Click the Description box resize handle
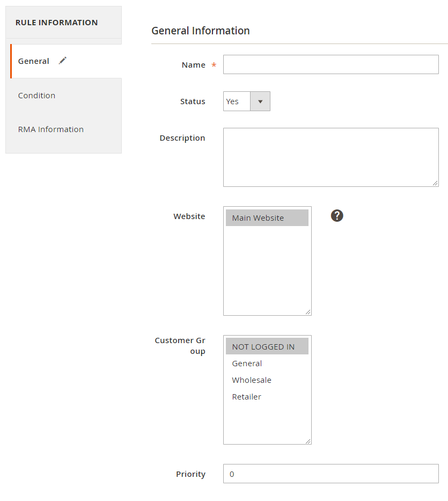The image size is (448, 501). coord(435,183)
